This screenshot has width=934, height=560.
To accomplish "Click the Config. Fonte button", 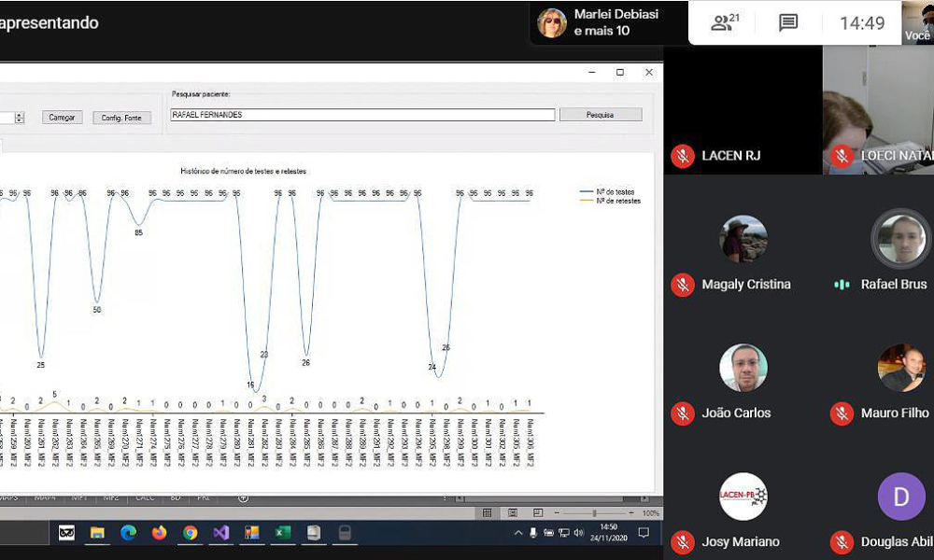I will (121, 118).
